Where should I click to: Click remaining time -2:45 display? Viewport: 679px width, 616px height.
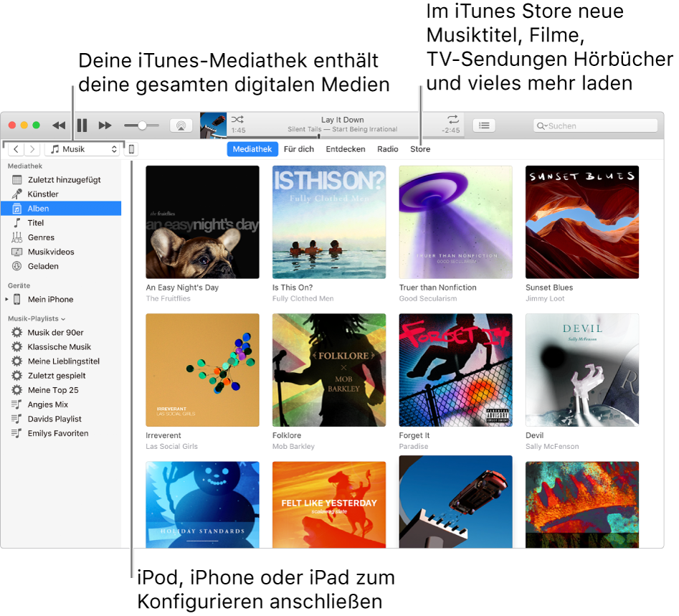451,130
